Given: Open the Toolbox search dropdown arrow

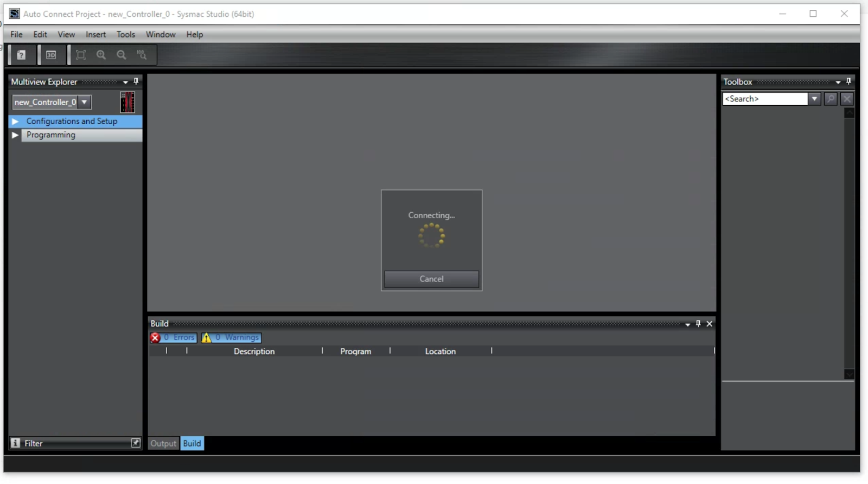Looking at the screenshot, I should click(x=814, y=99).
